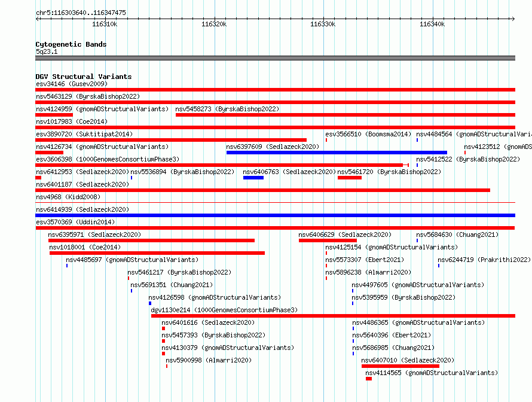
Task: Click nsv5395959 (ByrskaBishop2022) label
Action: 403,297
